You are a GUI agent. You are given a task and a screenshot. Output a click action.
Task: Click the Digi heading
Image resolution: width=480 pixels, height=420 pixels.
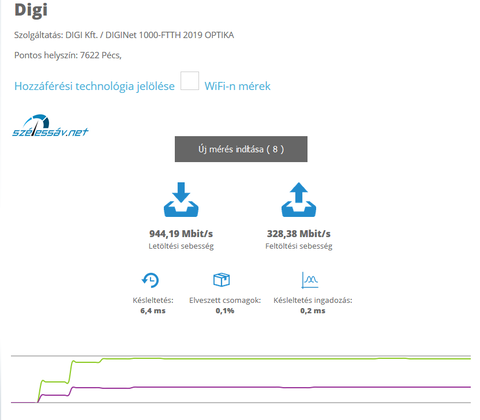pyautogui.click(x=31, y=10)
